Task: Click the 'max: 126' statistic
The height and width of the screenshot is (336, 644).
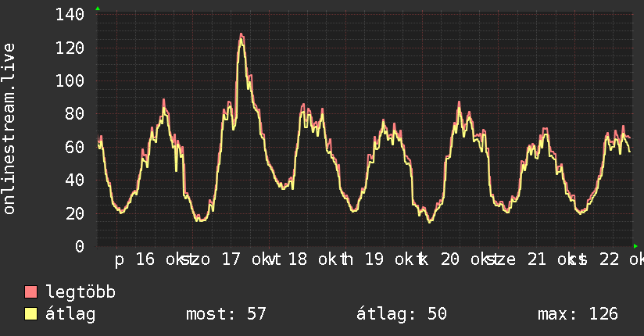Action: click(x=578, y=314)
